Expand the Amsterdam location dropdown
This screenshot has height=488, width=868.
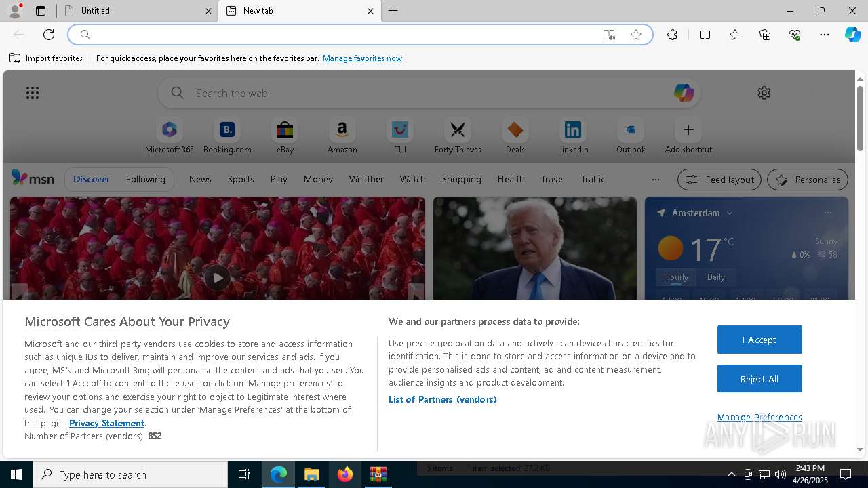(730, 213)
